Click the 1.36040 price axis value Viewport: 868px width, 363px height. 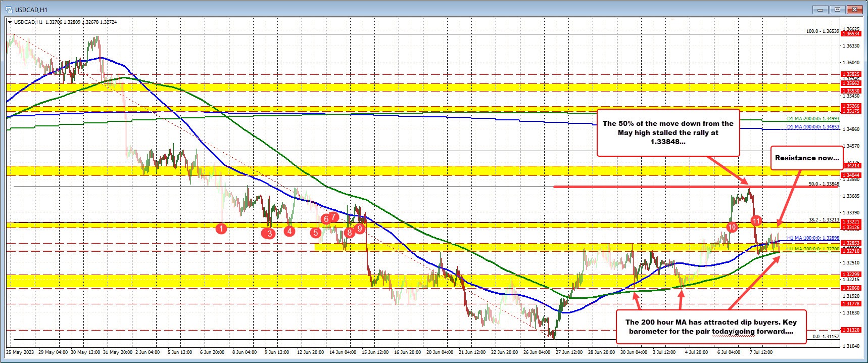point(851,63)
